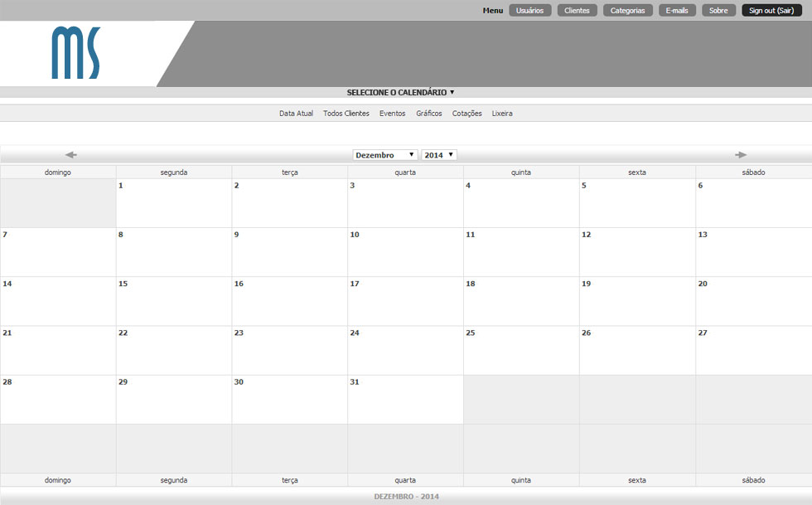This screenshot has width=812, height=505.
Task: Go to previous month with left arrow
Action: click(x=71, y=154)
